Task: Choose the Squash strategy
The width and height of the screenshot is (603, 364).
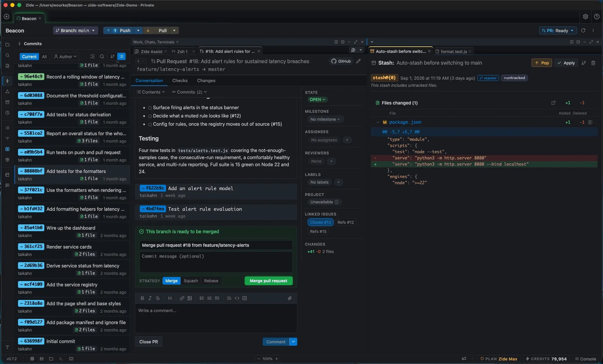Action: coord(191,281)
